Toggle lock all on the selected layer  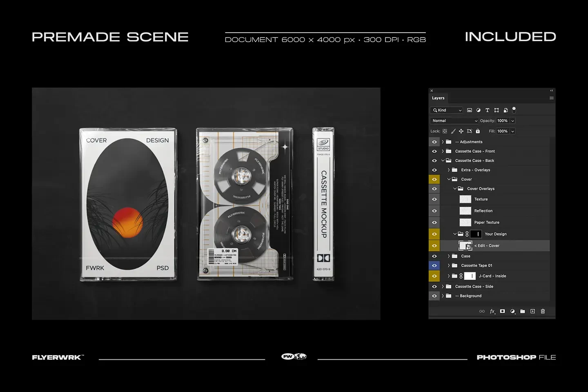point(478,131)
